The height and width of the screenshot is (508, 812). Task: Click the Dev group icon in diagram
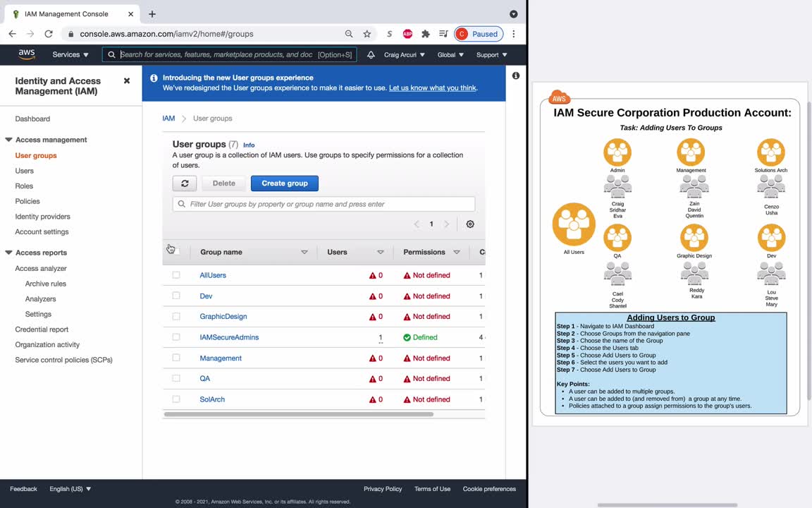pyautogui.click(x=772, y=238)
